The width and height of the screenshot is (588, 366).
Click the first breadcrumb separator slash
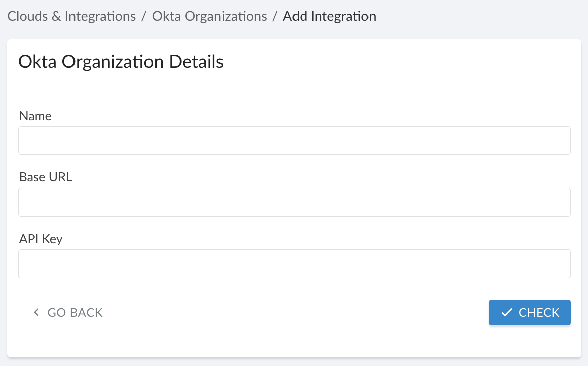[x=143, y=16]
